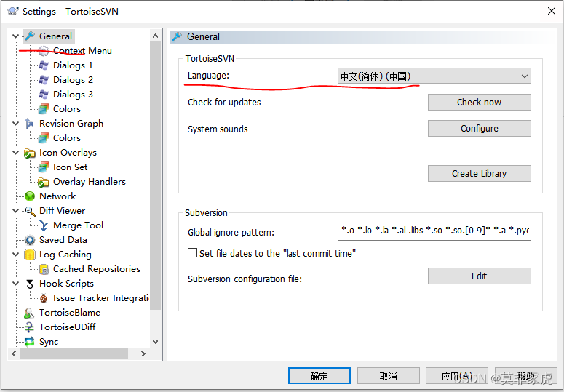Click the Revision Graph icon
The width and height of the screenshot is (564, 392).
coord(30,123)
